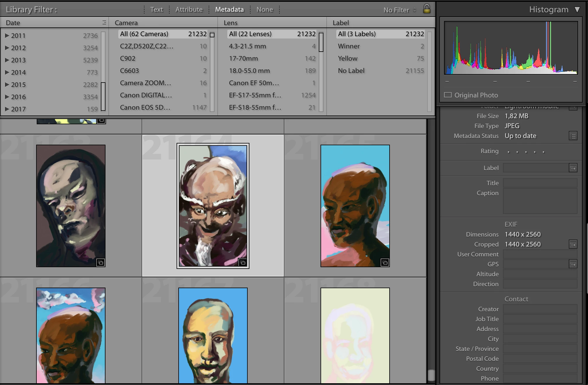Click badge icon on hooded portrait thumbnail
The height and width of the screenshot is (385, 588).
tap(101, 262)
